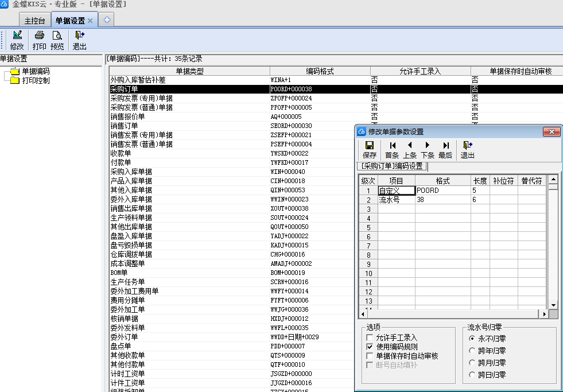Click the grid scroll left arrow in dialog

click(363, 314)
